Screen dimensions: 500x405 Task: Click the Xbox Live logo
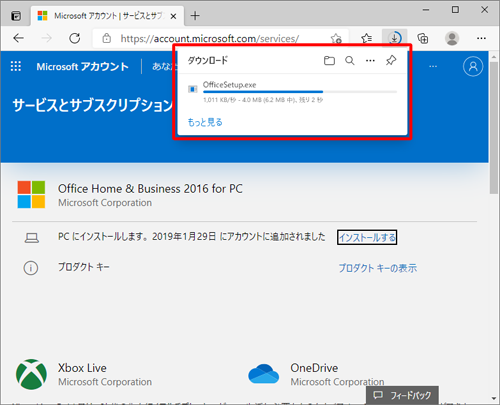(31, 374)
